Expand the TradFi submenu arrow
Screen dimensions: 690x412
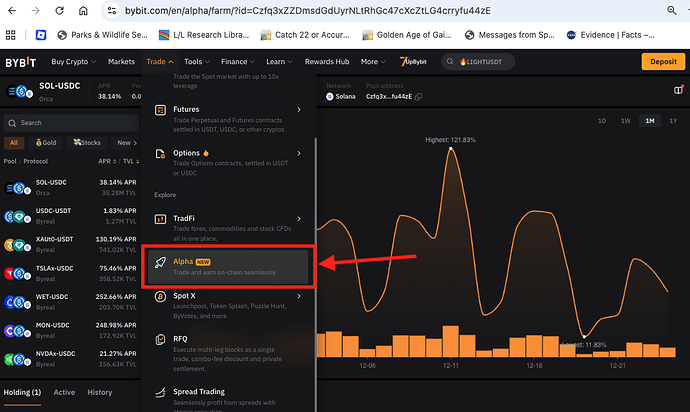(299, 219)
